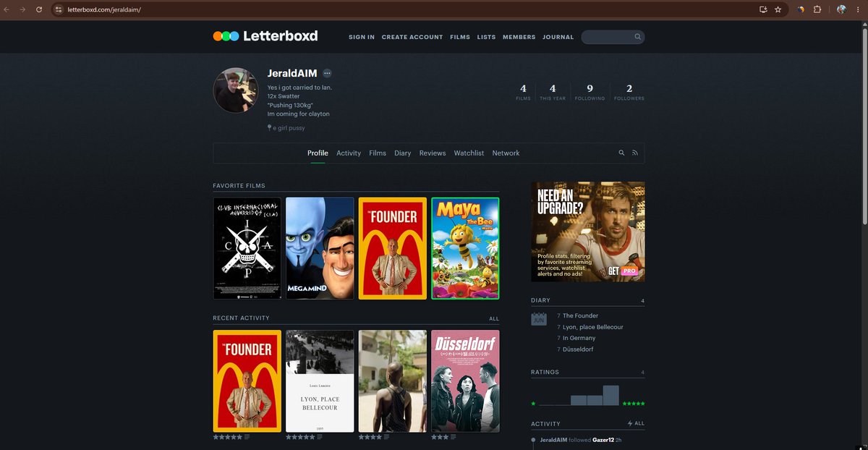Click the browser back arrow
Screen dimensions: 868x450
[7, 9]
